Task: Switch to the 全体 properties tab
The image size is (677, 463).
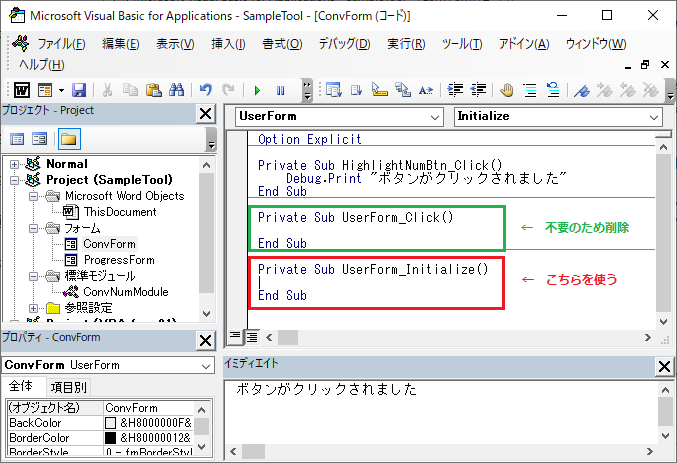Action: (x=21, y=386)
